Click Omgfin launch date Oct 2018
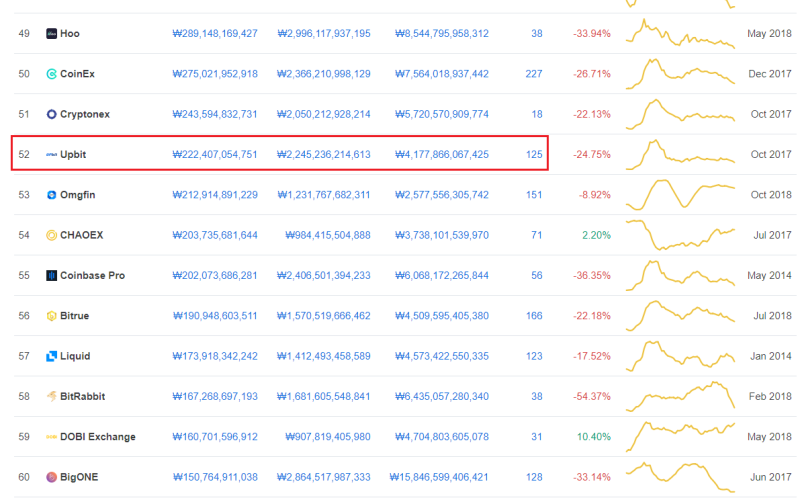Viewport: 800px width, 498px height. pos(771,195)
